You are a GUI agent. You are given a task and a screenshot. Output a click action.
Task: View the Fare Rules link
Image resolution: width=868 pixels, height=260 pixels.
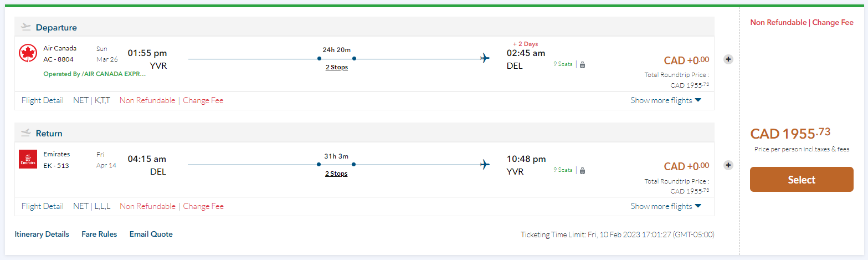(x=99, y=234)
